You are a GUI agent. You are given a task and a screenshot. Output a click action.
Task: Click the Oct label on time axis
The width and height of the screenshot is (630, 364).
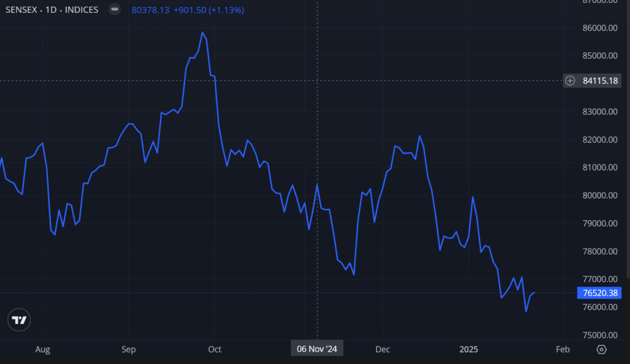(x=215, y=349)
